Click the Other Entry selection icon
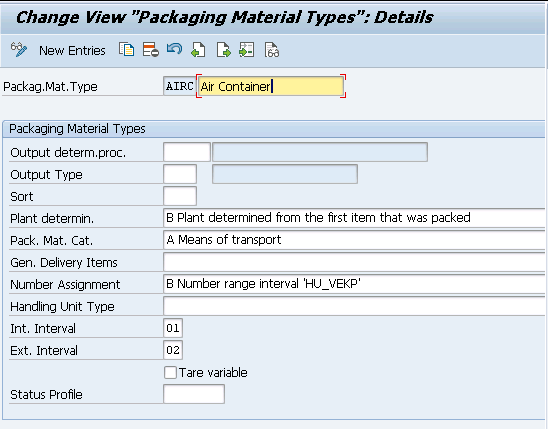 click(247, 50)
